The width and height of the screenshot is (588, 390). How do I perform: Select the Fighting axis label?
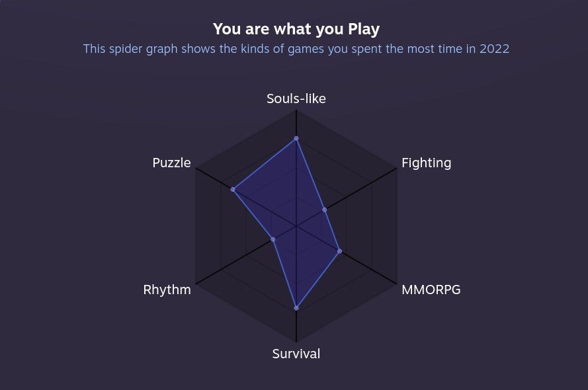click(x=427, y=163)
